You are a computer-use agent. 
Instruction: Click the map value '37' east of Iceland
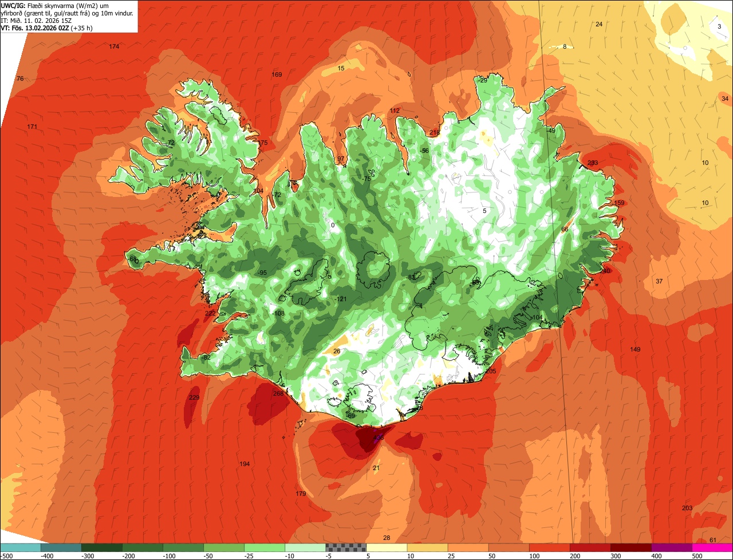click(659, 281)
